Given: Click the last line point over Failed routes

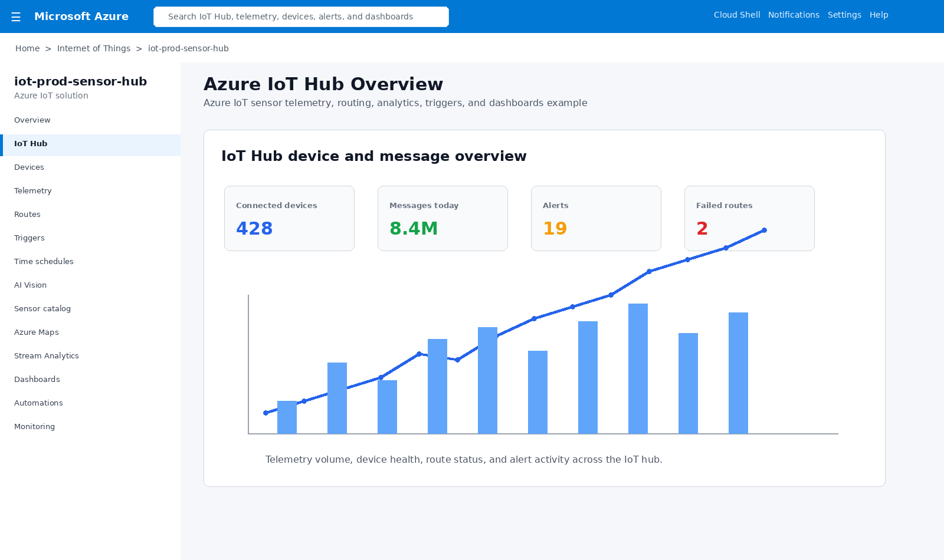Looking at the screenshot, I should pos(764,230).
